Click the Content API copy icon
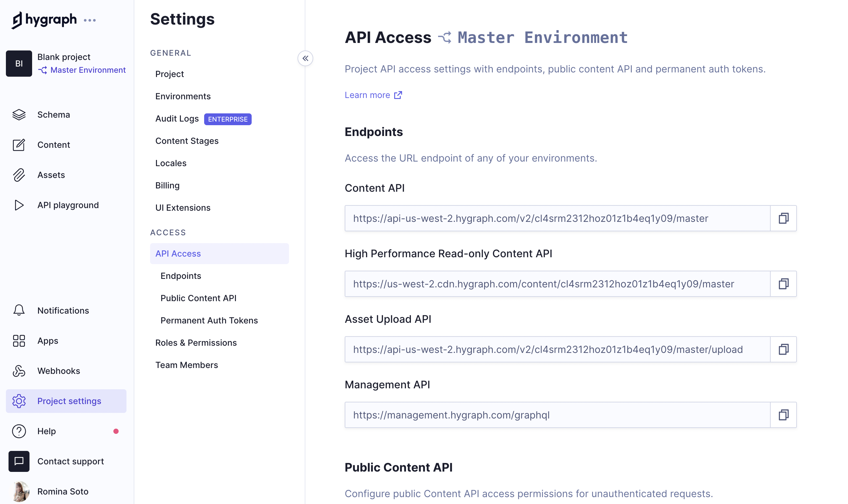848x504 pixels. click(783, 218)
